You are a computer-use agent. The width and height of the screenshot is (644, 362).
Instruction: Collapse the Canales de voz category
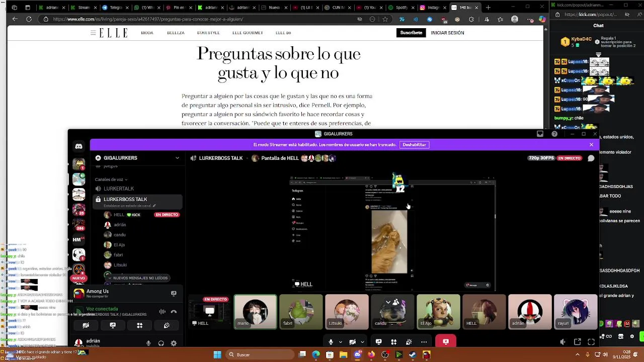pos(111,179)
